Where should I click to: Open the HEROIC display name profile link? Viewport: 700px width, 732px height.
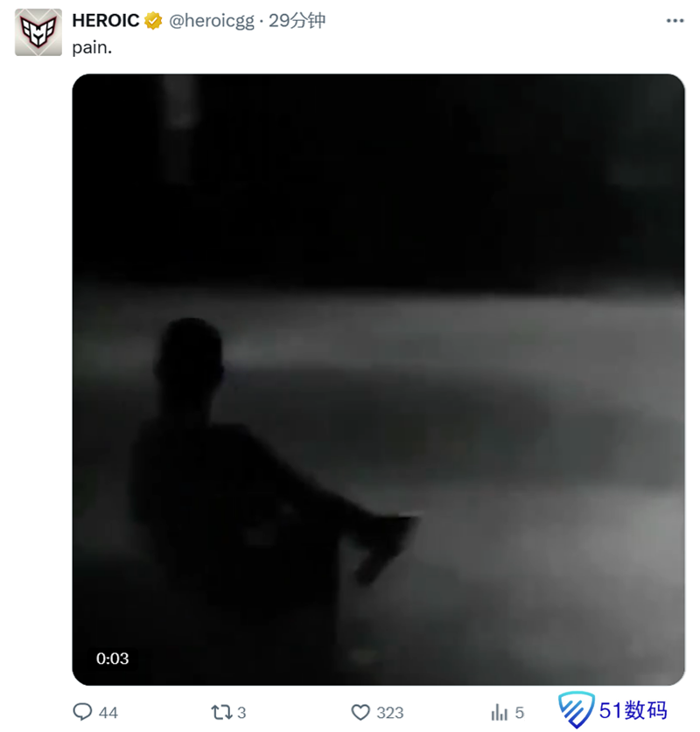tap(106, 21)
